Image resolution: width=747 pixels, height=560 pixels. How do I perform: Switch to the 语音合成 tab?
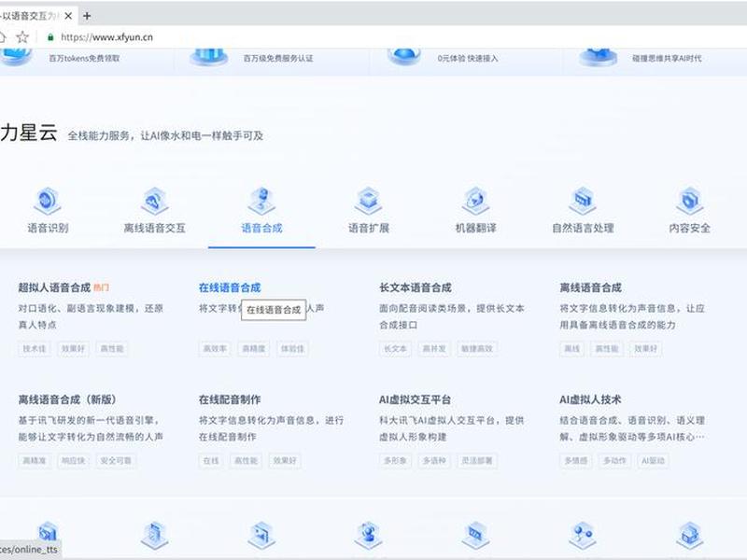(261, 228)
